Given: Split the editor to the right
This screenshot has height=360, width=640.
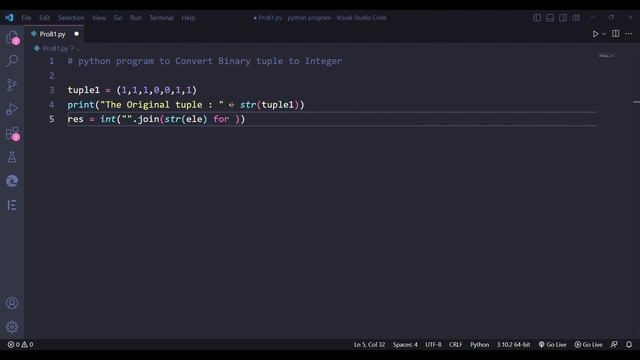Looking at the screenshot, I should pos(616,33).
